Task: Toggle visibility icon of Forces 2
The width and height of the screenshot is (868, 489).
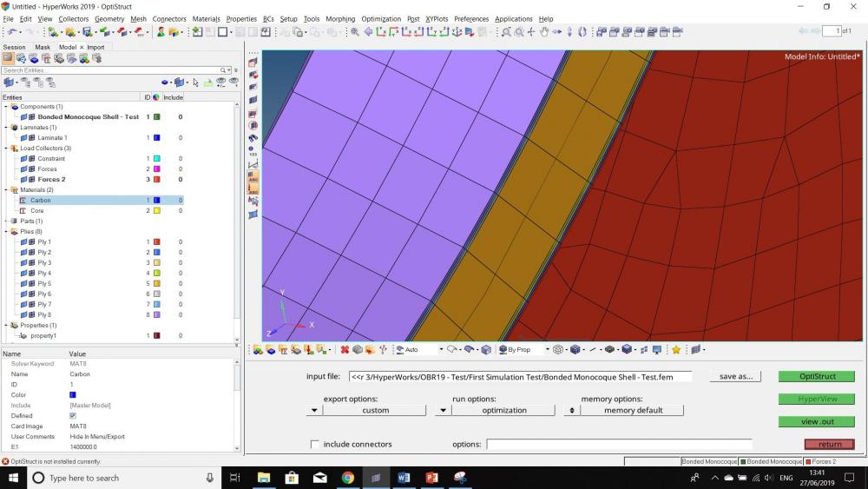Action: point(23,180)
